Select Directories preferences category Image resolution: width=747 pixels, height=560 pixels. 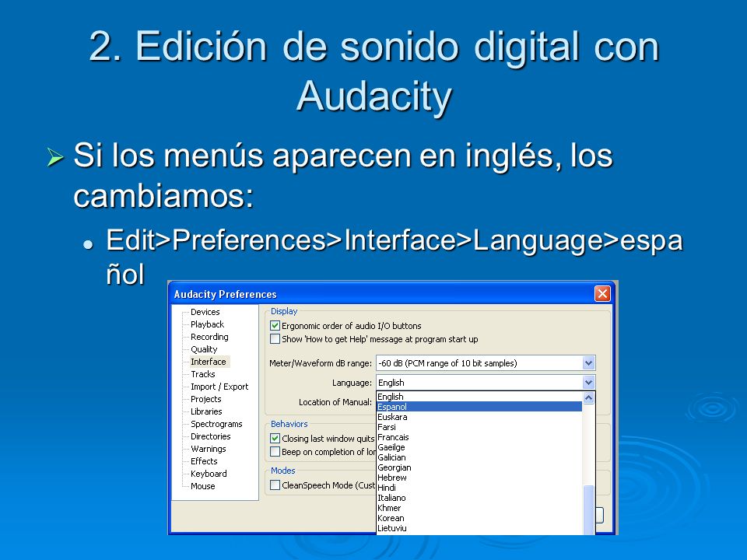pos(211,436)
